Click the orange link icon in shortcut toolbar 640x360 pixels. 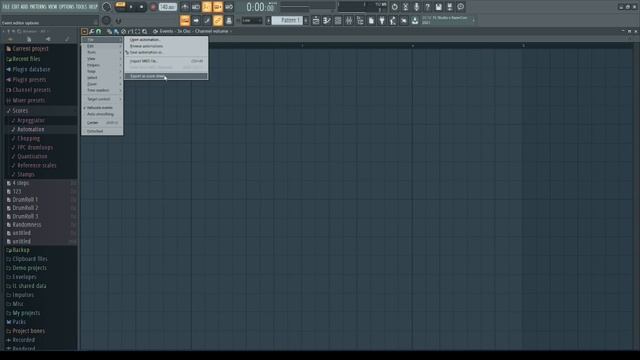click(x=218, y=20)
